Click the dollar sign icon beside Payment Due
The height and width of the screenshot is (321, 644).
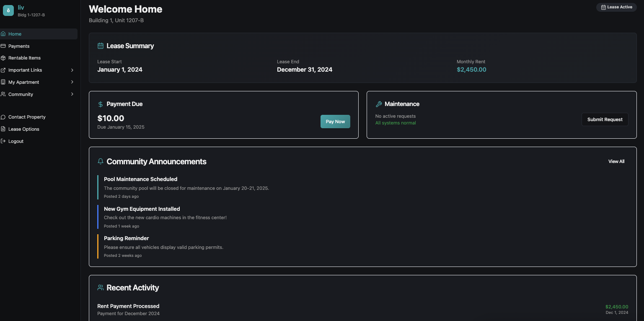pos(101,104)
